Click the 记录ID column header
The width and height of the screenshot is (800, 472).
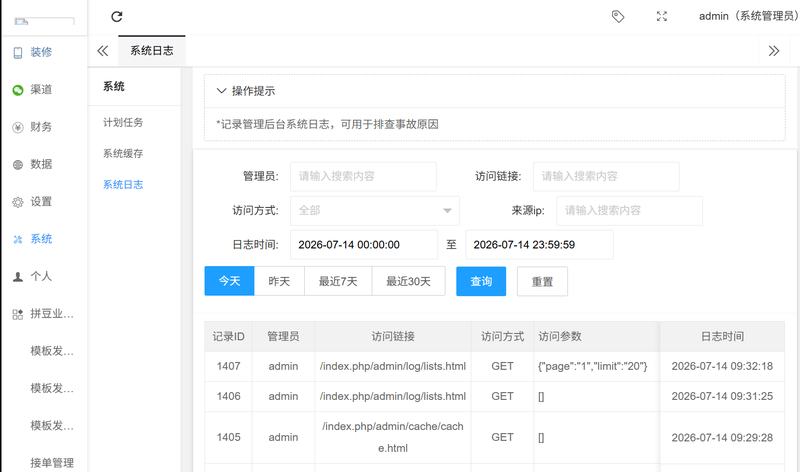pyautogui.click(x=229, y=336)
